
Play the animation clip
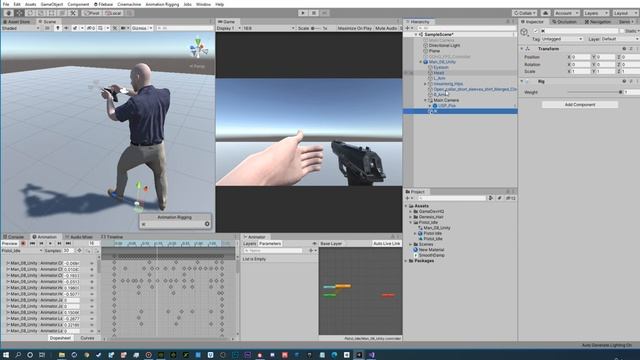[50, 243]
